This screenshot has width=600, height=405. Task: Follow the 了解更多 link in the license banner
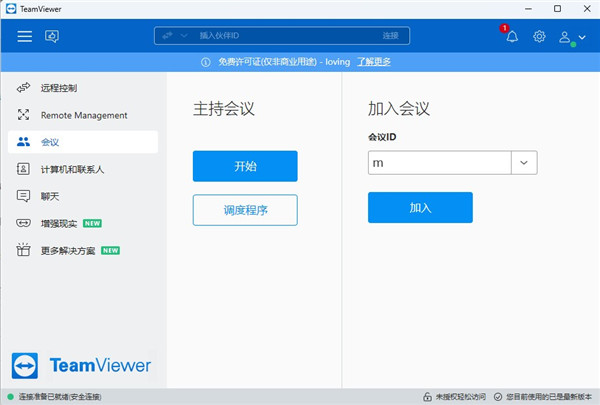tap(373, 61)
